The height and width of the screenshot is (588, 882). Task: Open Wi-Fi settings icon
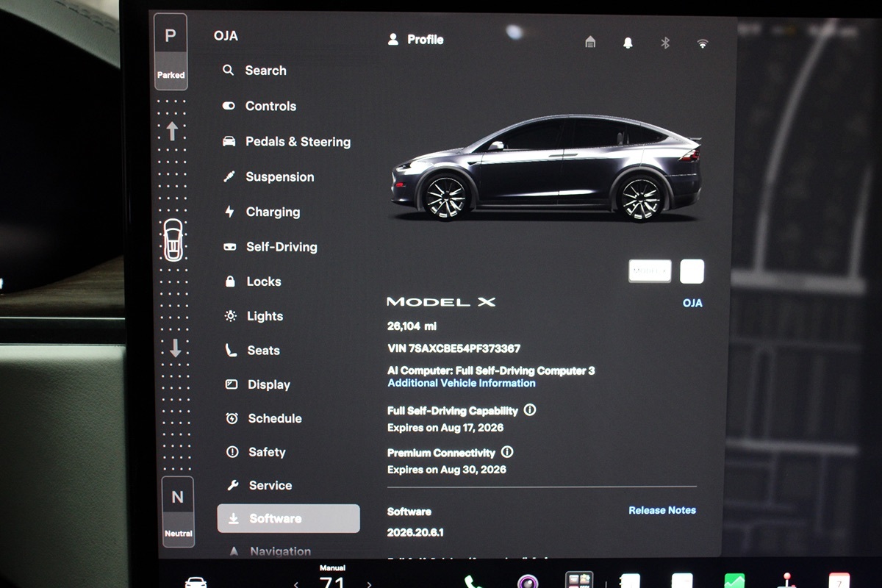click(703, 43)
